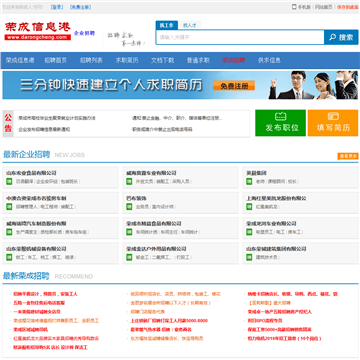The image size is (360, 360).
Task: Open 招聘首页 in the navigation bar
Action: [x=56, y=60]
